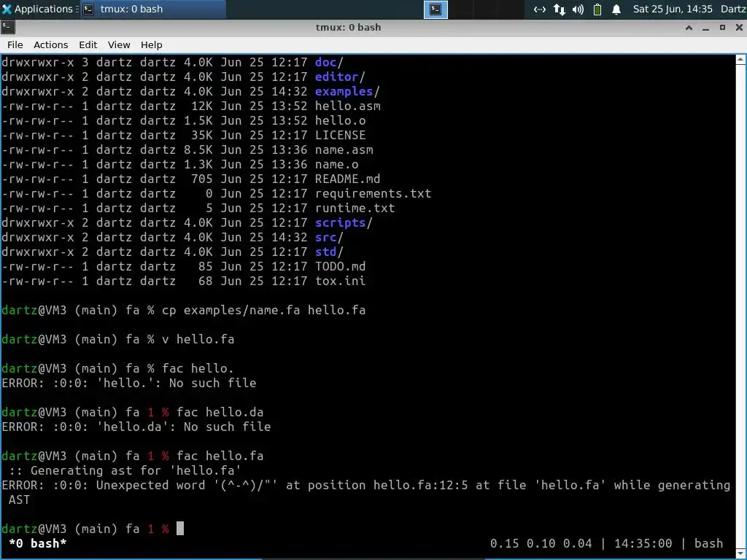Open the Actions menu

[x=50, y=44]
